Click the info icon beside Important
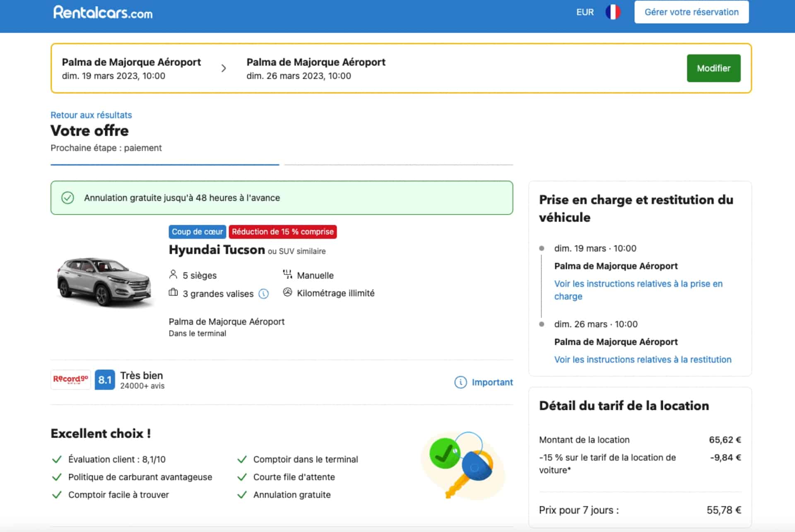Screen dimensions: 795x532 (460, 382)
